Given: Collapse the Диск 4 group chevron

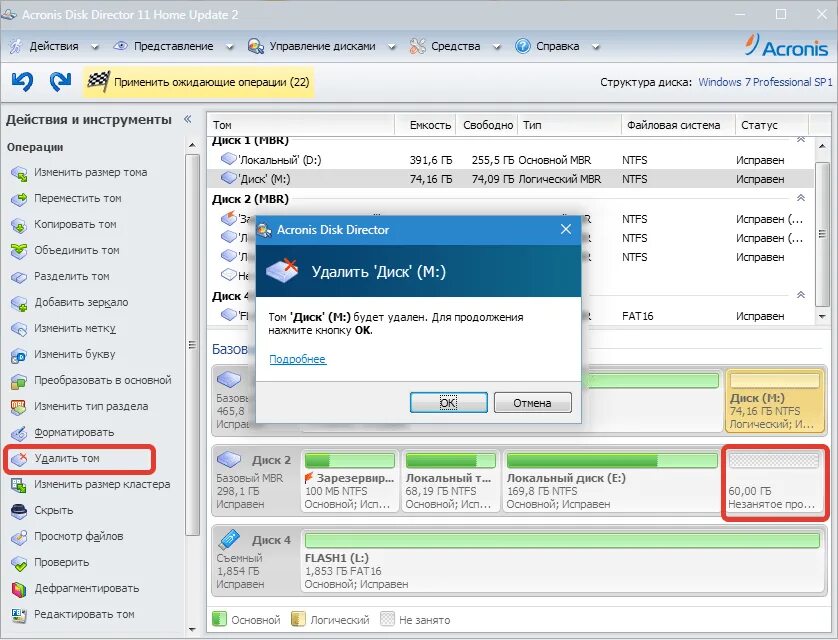Looking at the screenshot, I should pyautogui.click(x=801, y=295).
